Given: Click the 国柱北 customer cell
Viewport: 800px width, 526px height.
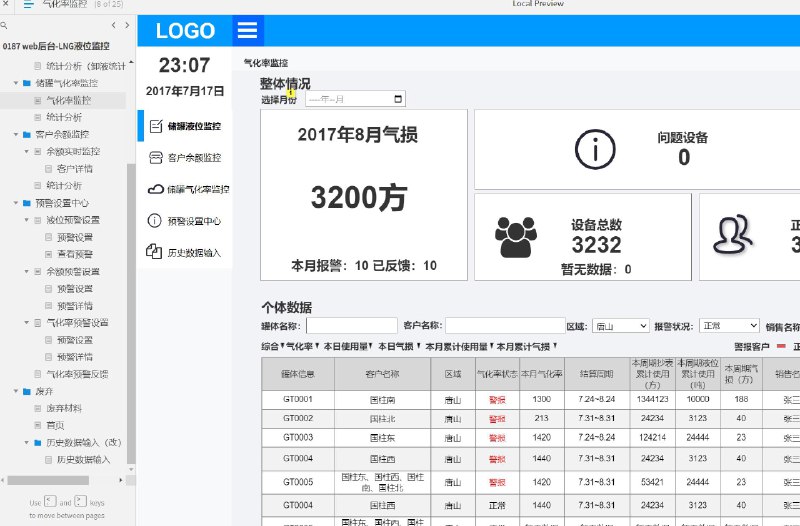Looking at the screenshot, I should pyautogui.click(x=383, y=419).
